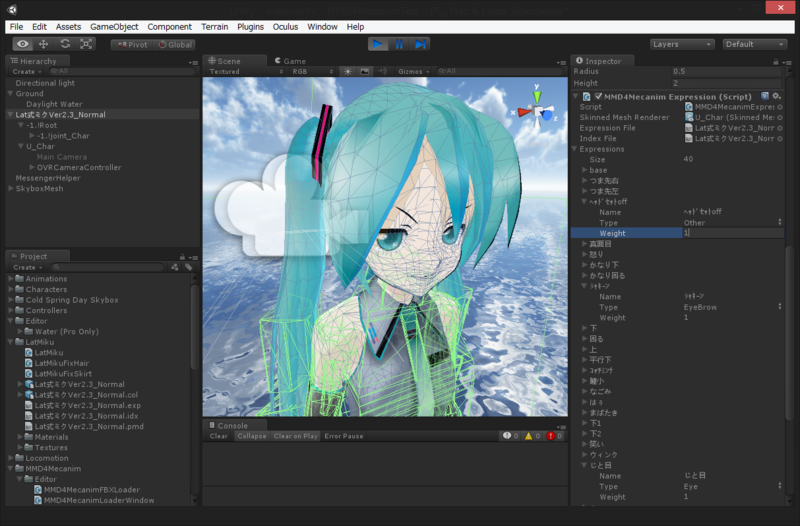
Task: Open the Oculus menu
Action: [x=285, y=27]
